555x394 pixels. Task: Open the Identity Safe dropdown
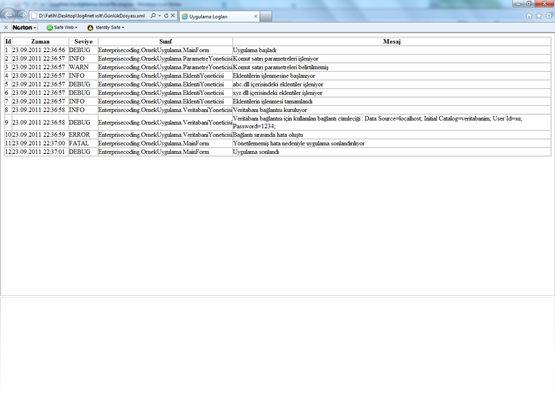coord(106,27)
